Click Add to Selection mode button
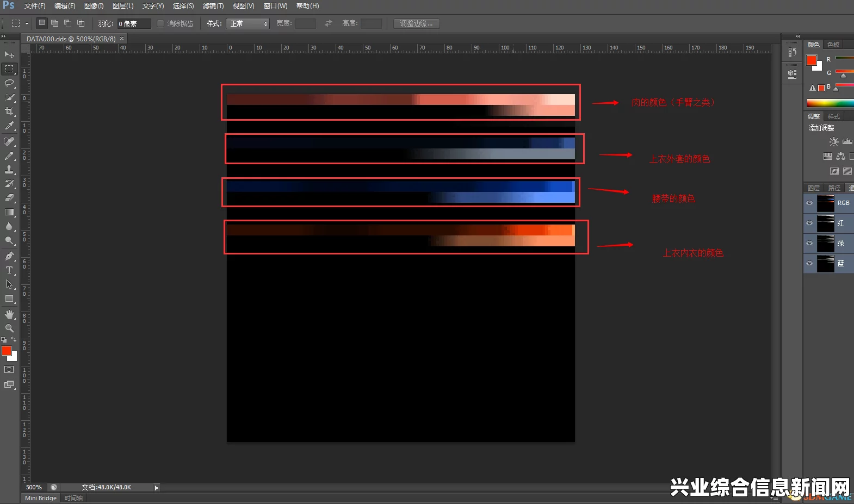This screenshot has height=504, width=854. [x=54, y=23]
